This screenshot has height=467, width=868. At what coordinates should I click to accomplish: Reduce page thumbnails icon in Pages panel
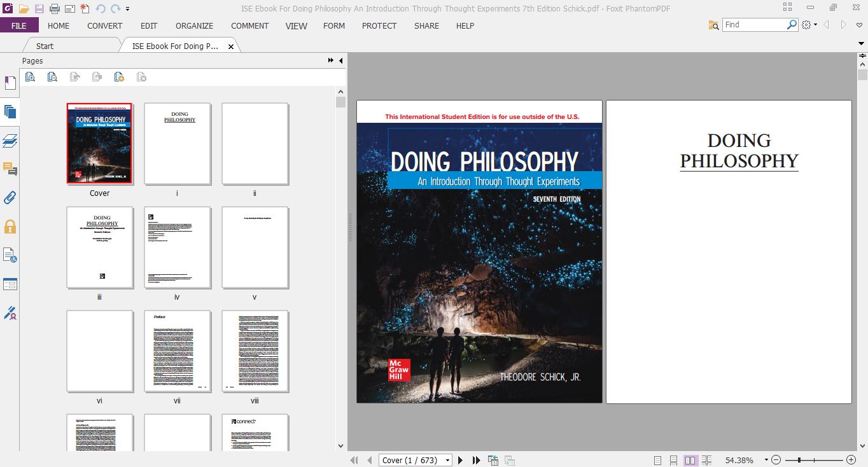coord(52,77)
